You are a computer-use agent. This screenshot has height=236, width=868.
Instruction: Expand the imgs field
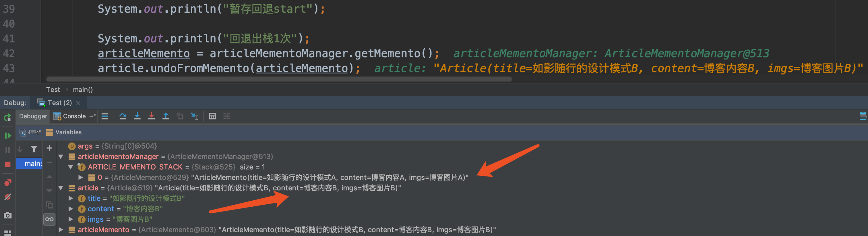(71, 219)
